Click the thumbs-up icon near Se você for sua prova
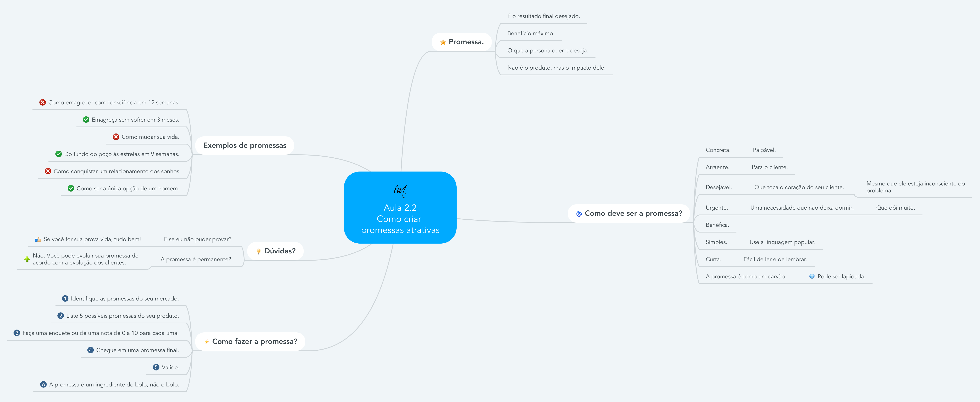This screenshot has height=402, width=980. pos(38,239)
